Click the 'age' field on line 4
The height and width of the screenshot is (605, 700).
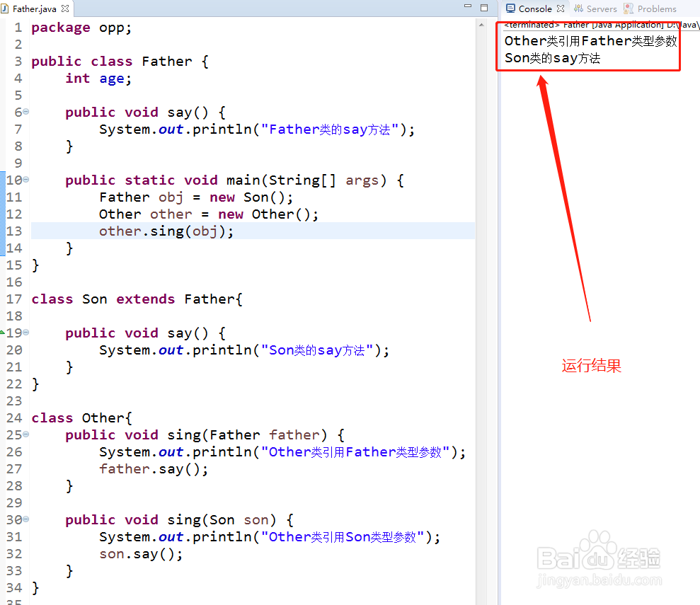(x=111, y=79)
